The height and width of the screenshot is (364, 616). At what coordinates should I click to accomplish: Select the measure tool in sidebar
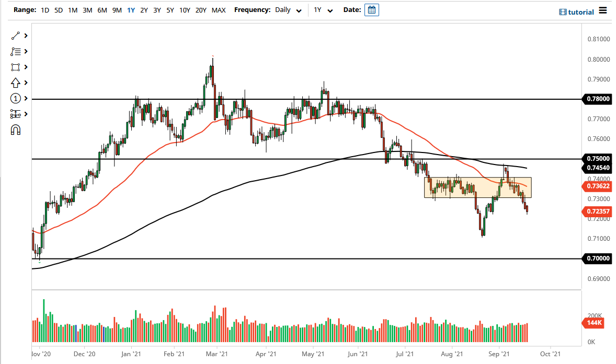pyautogui.click(x=15, y=114)
